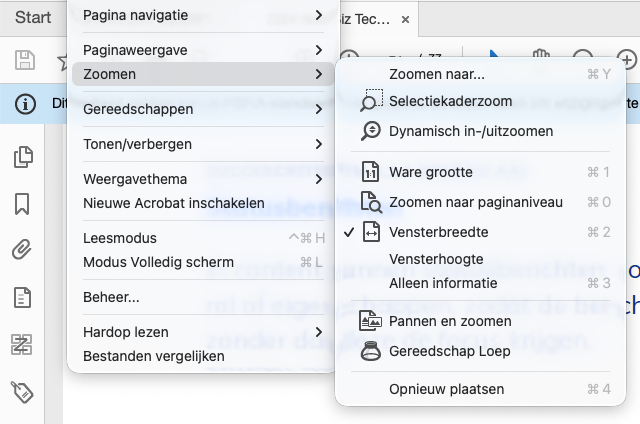Screen dimensions: 640x424
Task: Expand Paginaweergave submenu arrow
Action: coord(319,50)
